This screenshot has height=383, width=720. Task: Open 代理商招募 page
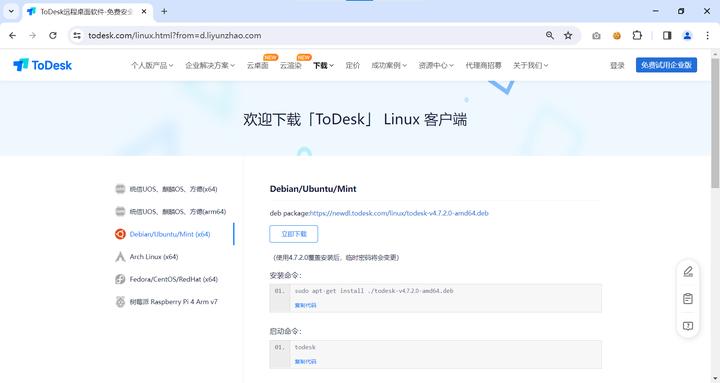484,66
